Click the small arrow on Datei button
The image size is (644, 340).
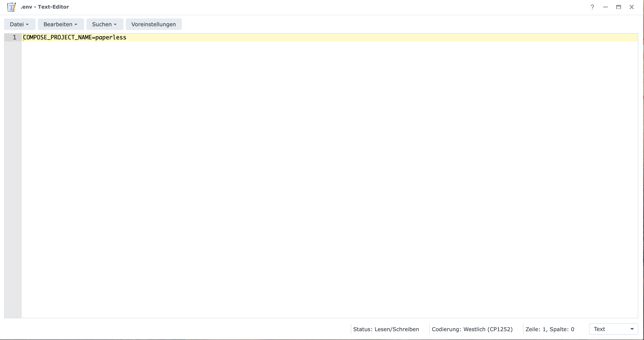pyautogui.click(x=27, y=25)
